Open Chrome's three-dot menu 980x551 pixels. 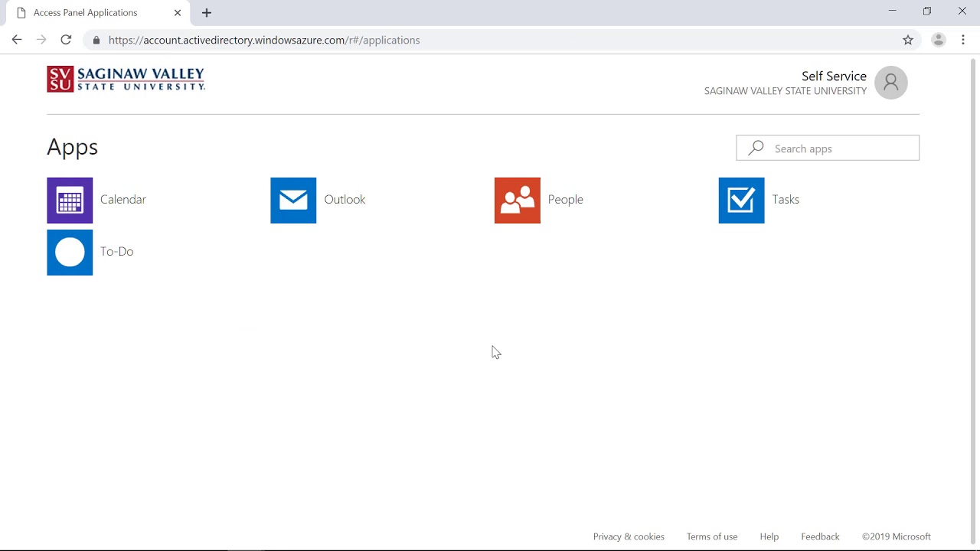[x=963, y=40]
